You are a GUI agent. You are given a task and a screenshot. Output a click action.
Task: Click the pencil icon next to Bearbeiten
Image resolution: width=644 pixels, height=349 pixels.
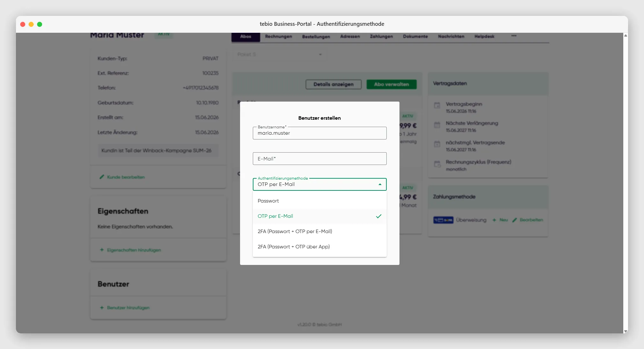[515, 220]
